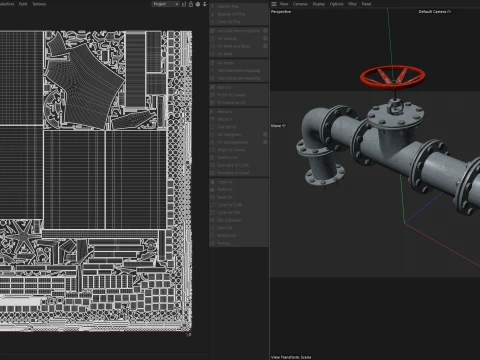Click the Perspective viewport label

[281, 12]
